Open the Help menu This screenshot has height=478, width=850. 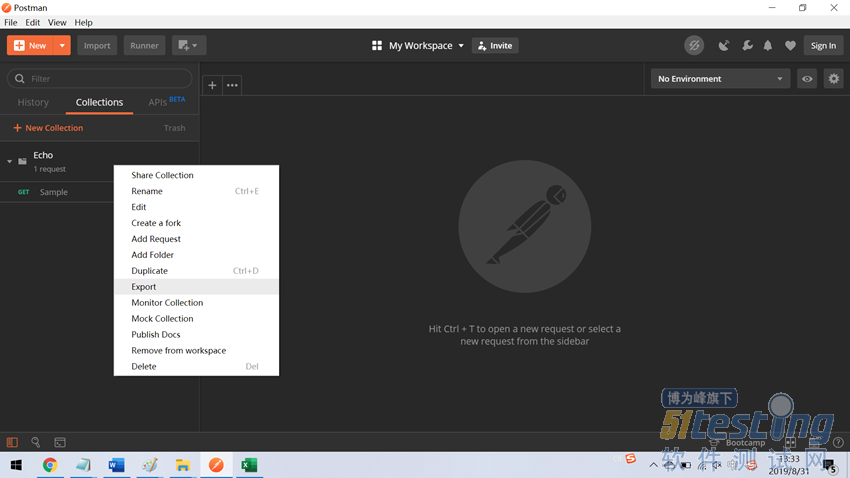[83, 22]
